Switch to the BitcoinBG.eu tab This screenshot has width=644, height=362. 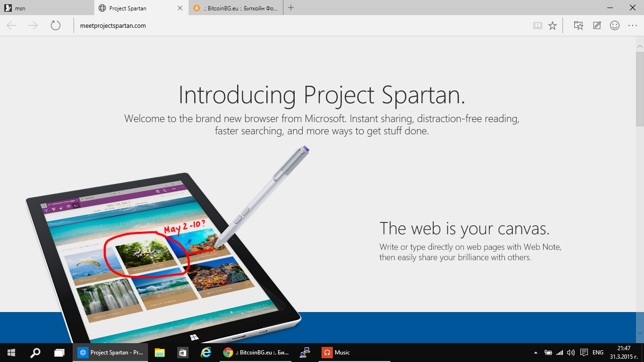(x=236, y=8)
